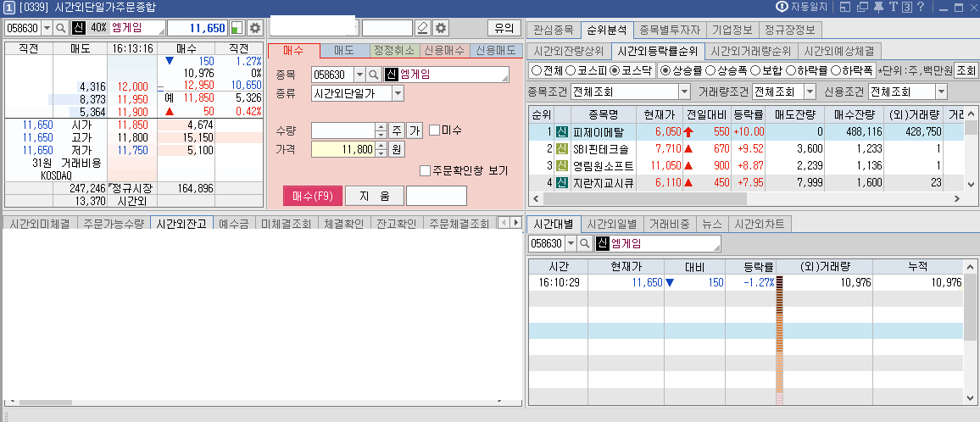The image size is (980, 422).
Task: Click the 주 quantity unit button
Action: click(396, 130)
